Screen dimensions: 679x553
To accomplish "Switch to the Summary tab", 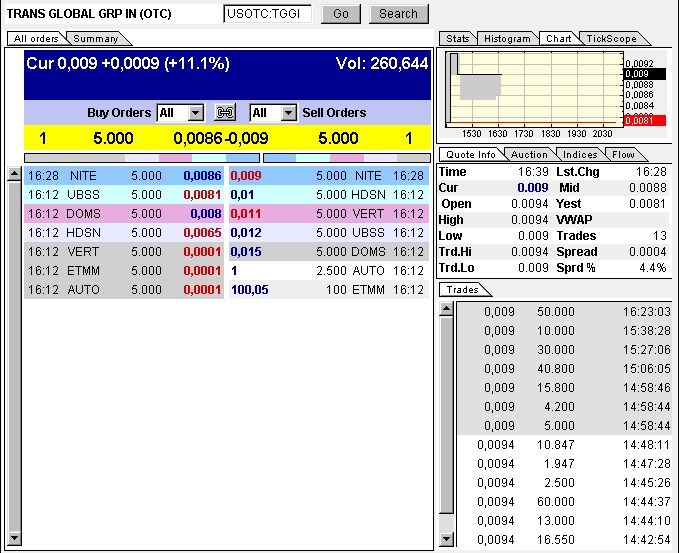I will 96,39.
